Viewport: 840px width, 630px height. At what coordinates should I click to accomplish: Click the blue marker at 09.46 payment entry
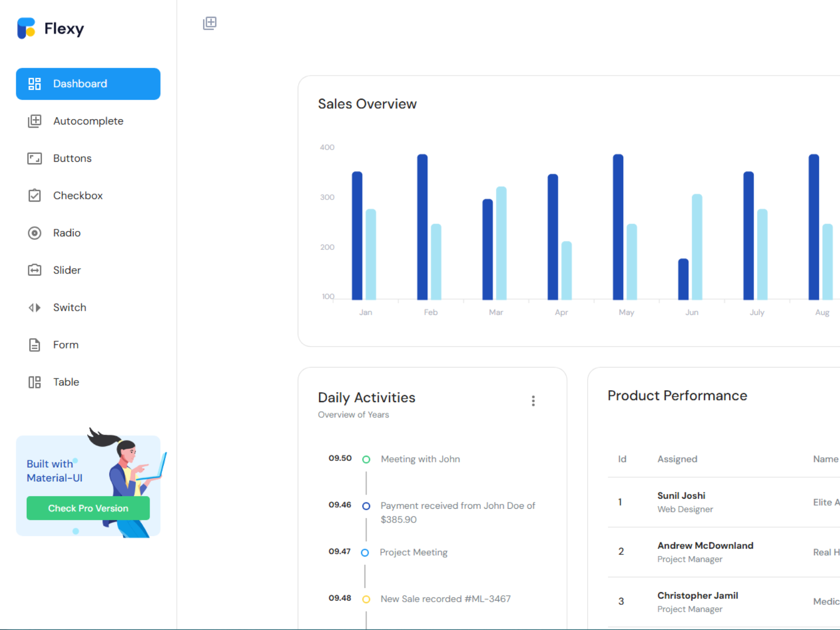coord(366,506)
